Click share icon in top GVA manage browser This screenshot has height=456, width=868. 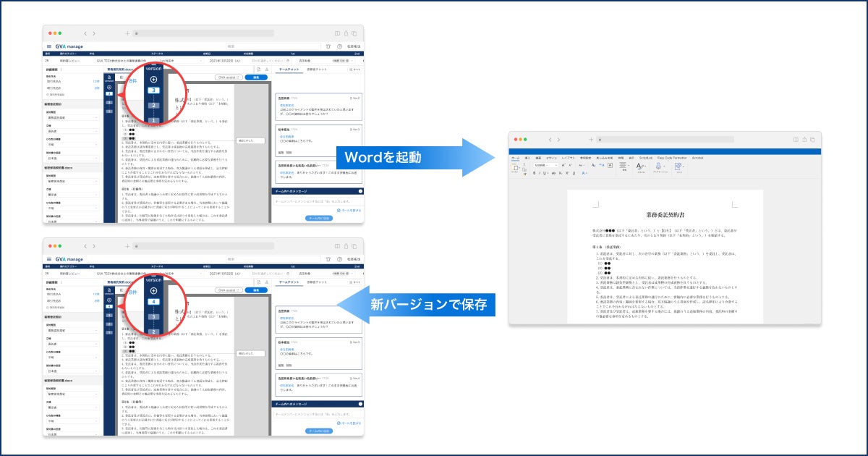346,33
